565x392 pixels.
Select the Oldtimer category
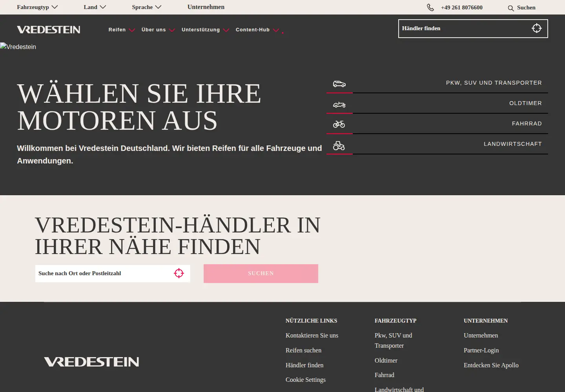[x=437, y=103]
